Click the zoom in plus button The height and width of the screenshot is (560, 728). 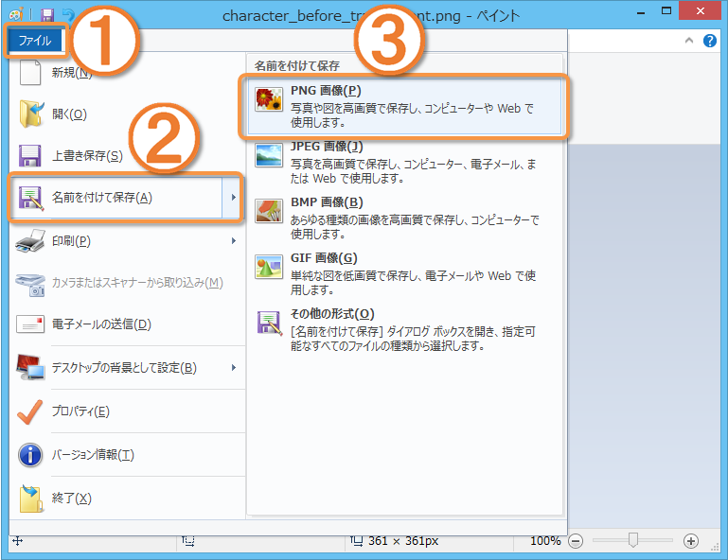point(690,541)
